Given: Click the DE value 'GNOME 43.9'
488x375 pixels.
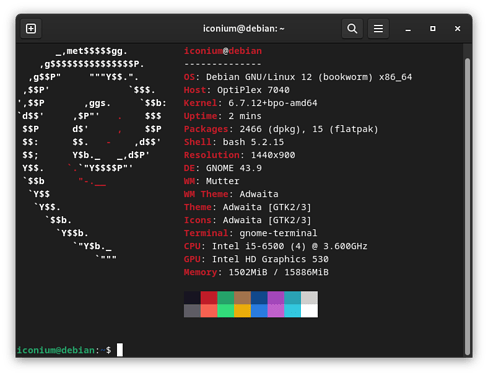Looking at the screenshot, I should (x=234, y=168).
